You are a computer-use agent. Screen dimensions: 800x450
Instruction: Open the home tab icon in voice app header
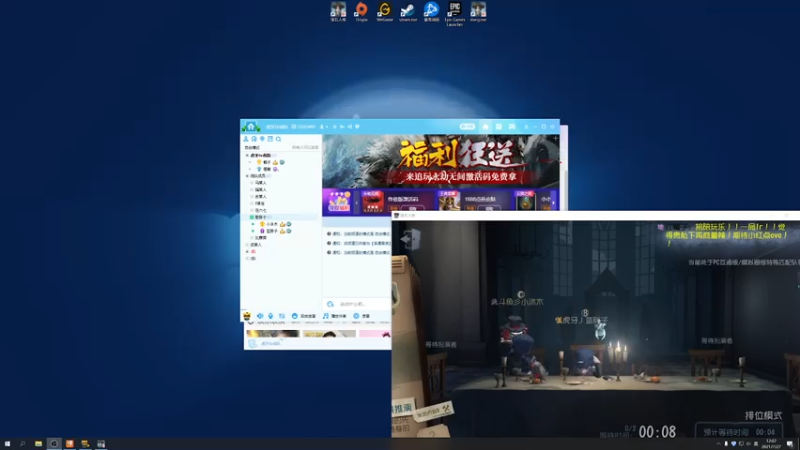485,127
